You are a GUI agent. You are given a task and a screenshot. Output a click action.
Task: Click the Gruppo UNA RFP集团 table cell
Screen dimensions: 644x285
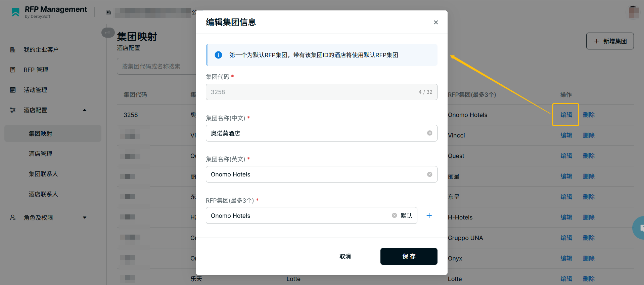pyautogui.click(x=465, y=238)
